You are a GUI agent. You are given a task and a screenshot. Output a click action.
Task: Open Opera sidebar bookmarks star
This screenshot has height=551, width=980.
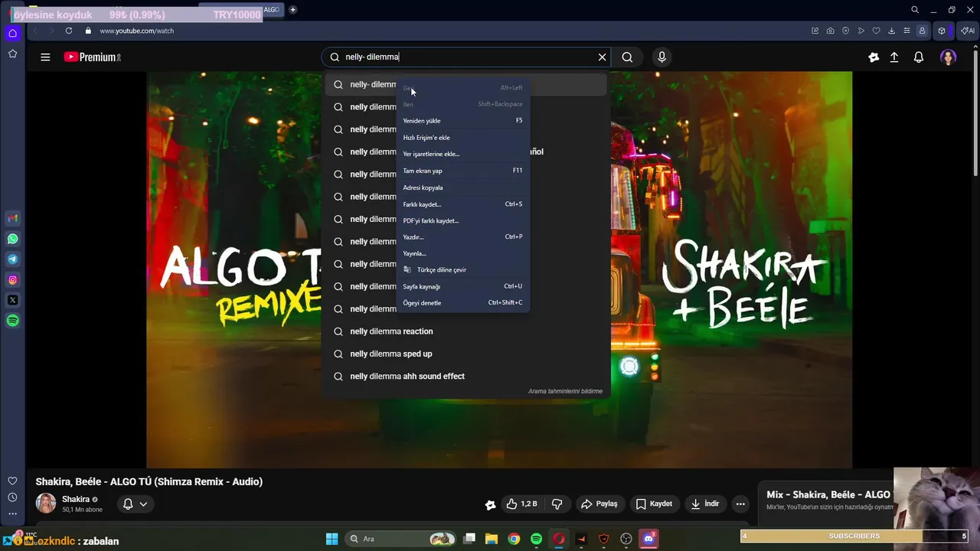(x=12, y=54)
